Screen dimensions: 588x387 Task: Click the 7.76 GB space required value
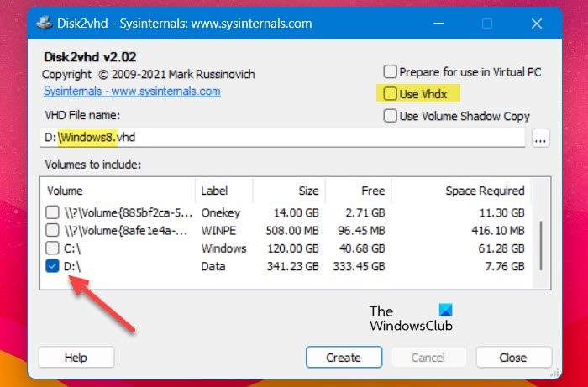coord(504,266)
